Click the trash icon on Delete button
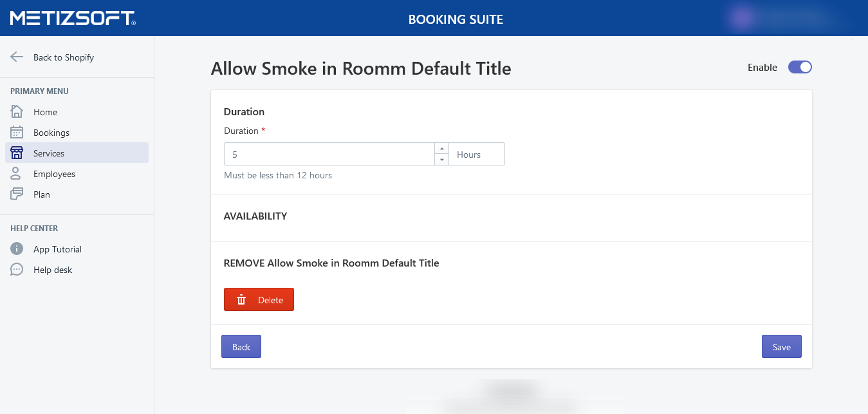Image resolution: width=868 pixels, height=414 pixels. point(241,300)
